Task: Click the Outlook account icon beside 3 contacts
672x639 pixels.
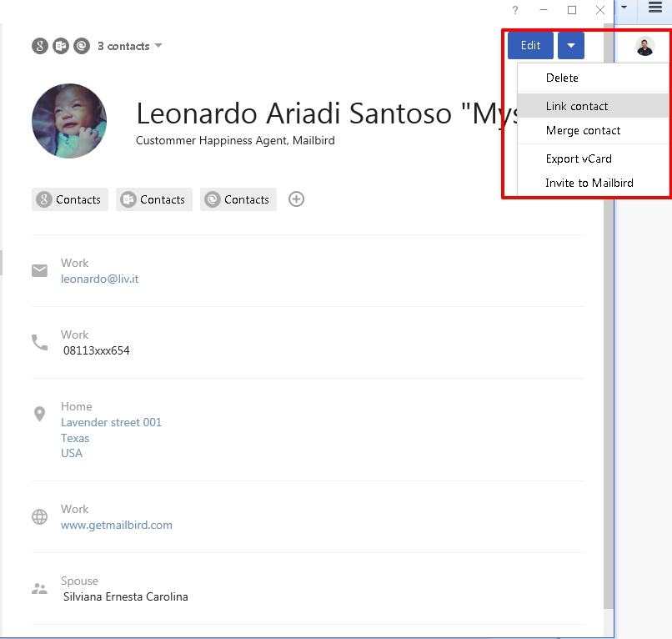Action: [60, 46]
